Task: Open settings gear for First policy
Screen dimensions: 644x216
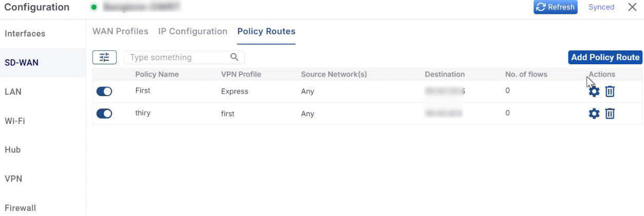Action: [x=594, y=92]
